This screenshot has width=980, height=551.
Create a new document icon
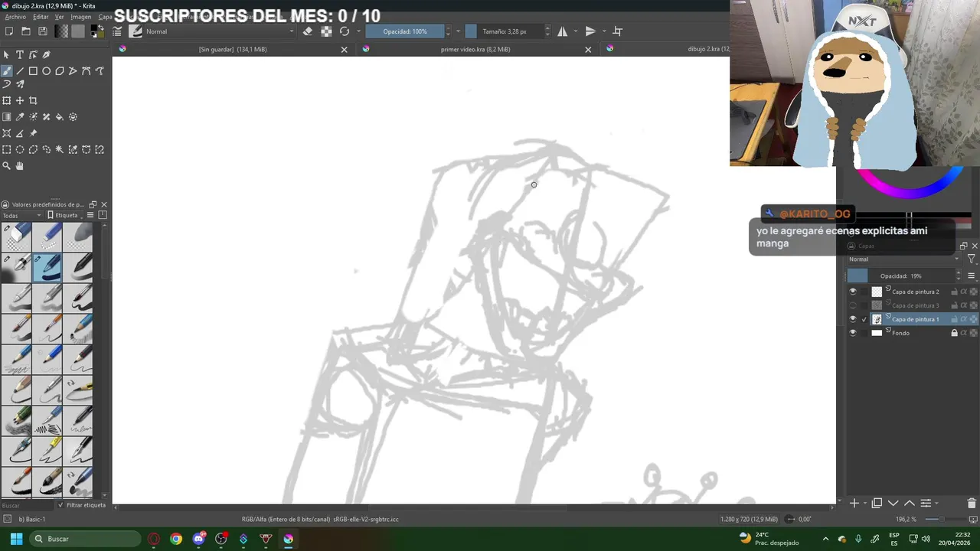(9, 31)
